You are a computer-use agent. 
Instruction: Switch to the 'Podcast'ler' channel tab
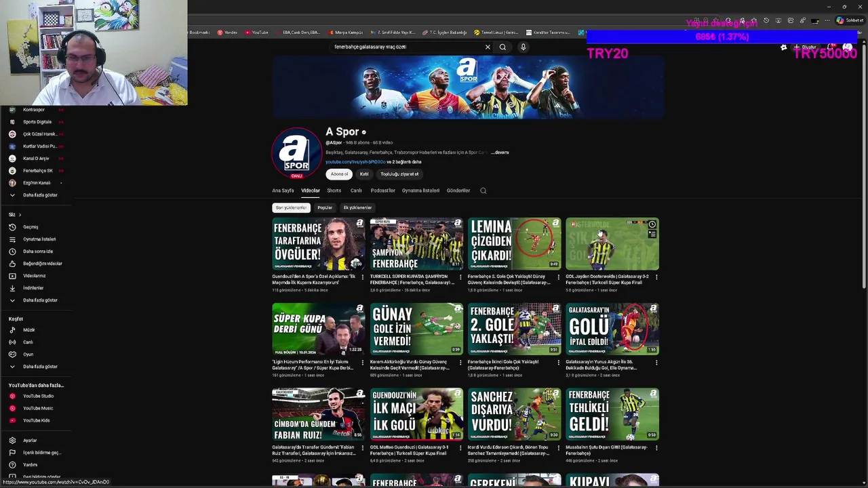pyautogui.click(x=383, y=190)
